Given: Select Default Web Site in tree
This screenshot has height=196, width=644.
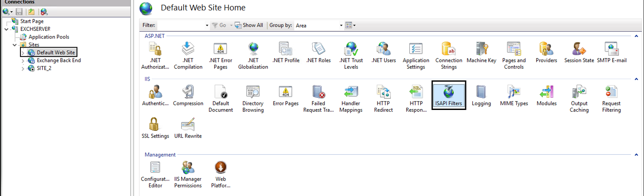Looking at the screenshot, I should coord(56,53).
